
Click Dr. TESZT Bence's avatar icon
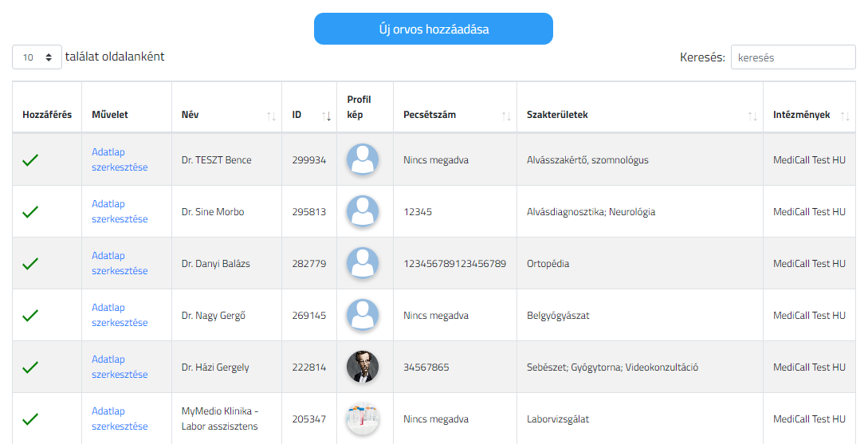click(363, 159)
